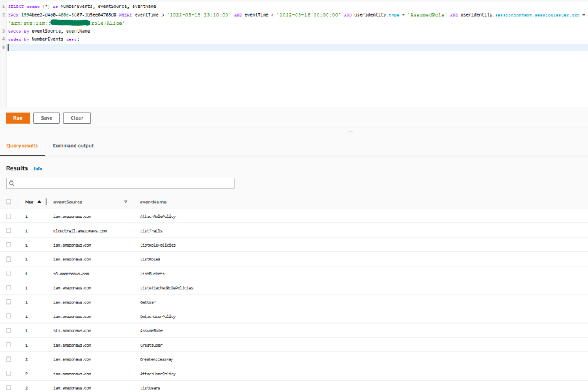Select the Query results tab
The width and height of the screenshot is (588, 392).
[22, 145]
